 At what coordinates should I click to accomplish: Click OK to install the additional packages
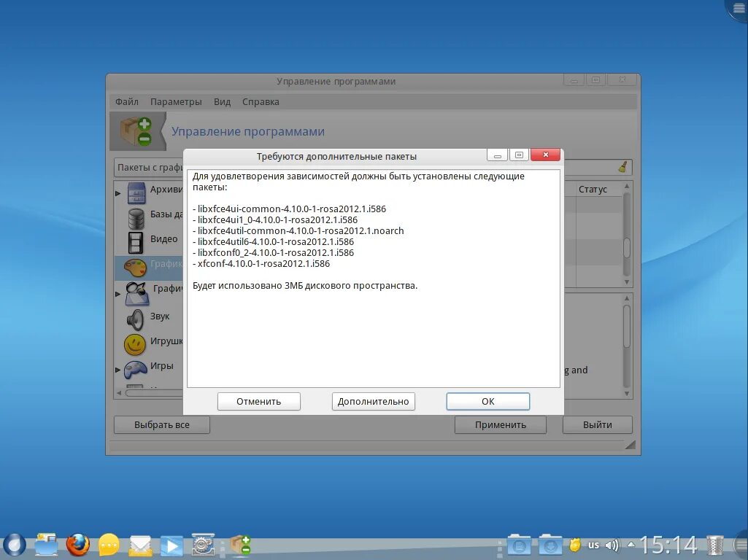click(x=487, y=401)
